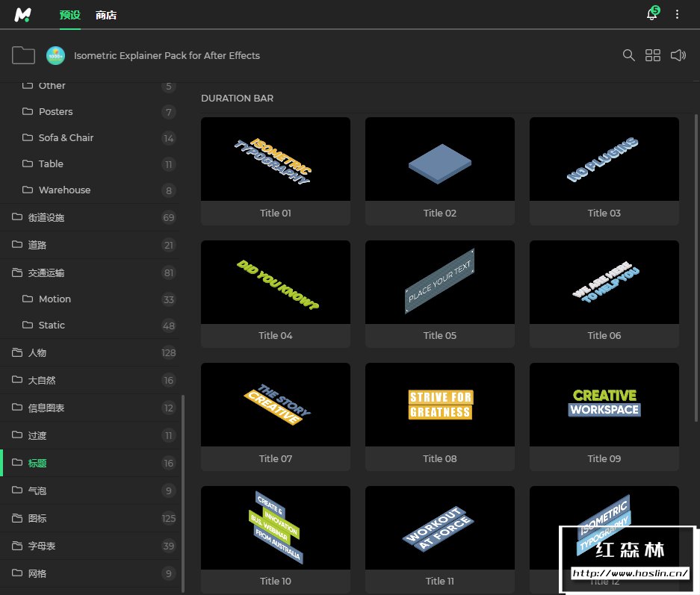Click the 128 count badge for 人物
700x595 pixels.
click(x=168, y=353)
